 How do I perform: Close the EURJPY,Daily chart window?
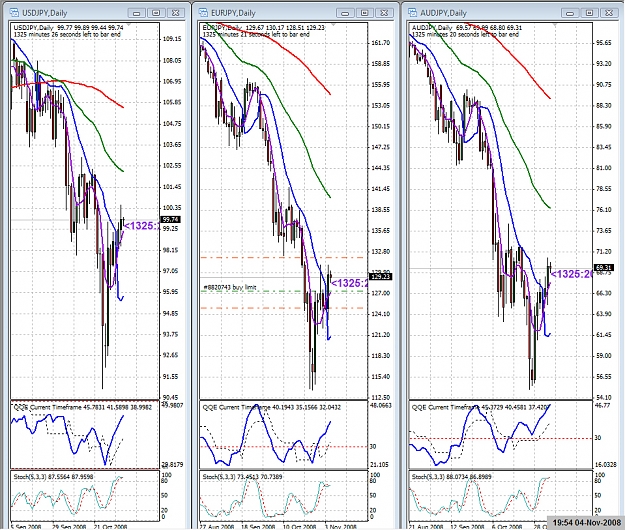coord(384,13)
